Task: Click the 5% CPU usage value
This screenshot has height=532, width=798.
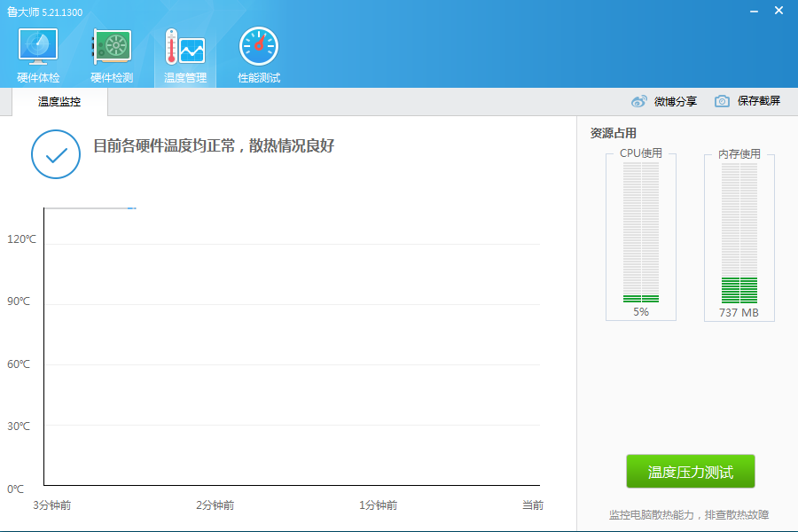Action: [x=640, y=312]
